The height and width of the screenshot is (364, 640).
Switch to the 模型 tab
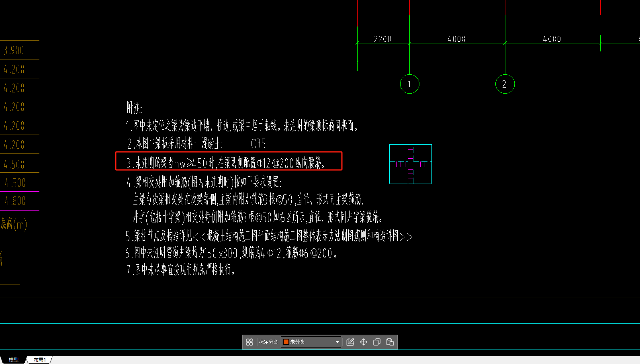coord(14,360)
